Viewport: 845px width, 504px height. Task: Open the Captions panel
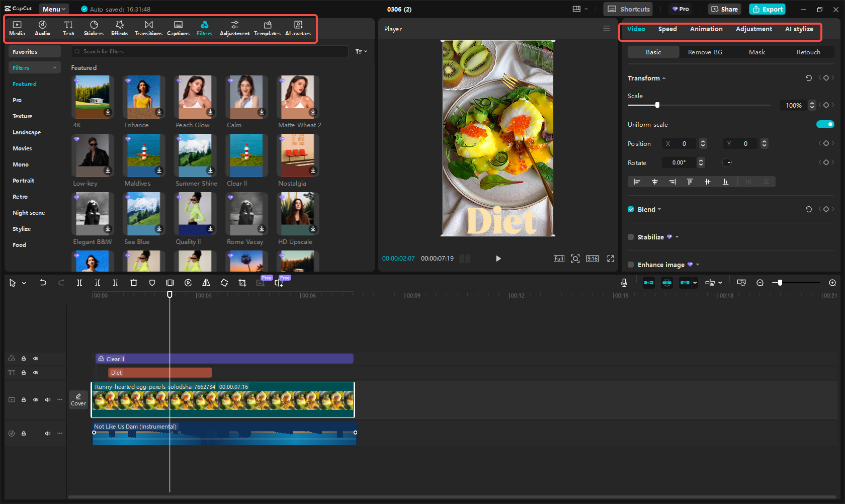178,28
